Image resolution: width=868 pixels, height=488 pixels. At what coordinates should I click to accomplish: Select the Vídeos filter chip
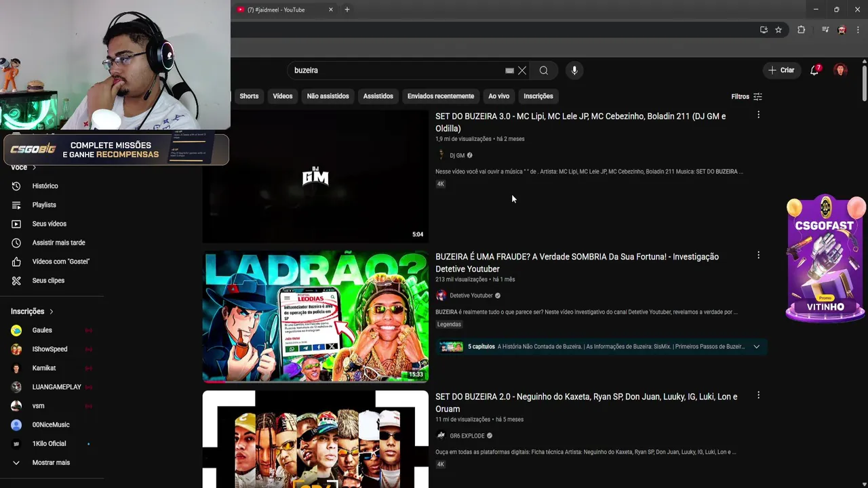[283, 96]
